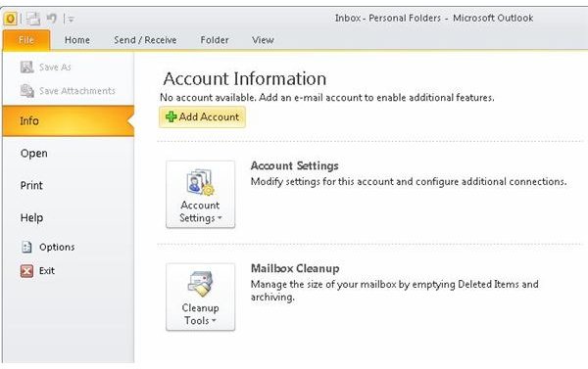
Task: Open the File tab
Action: [26, 40]
